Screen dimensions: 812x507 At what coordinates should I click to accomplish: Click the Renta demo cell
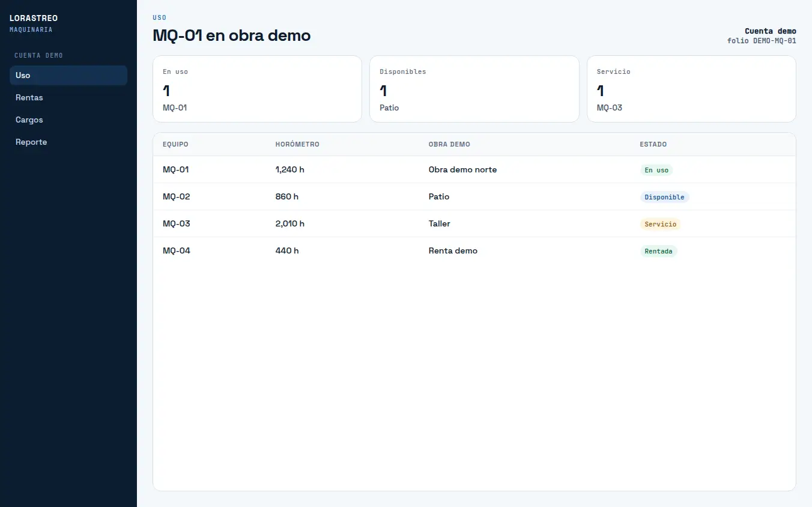pos(453,250)
